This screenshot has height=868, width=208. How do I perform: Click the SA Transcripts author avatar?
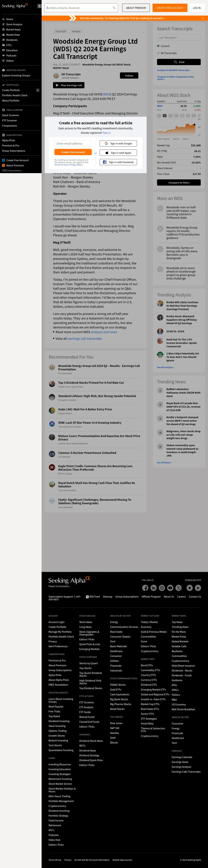(x=56, y=76)
